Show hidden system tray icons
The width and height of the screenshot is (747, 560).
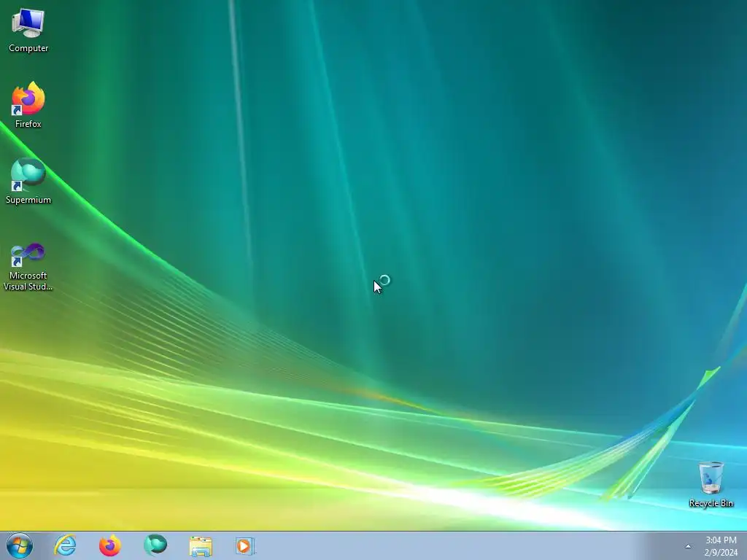coord(688,546)
